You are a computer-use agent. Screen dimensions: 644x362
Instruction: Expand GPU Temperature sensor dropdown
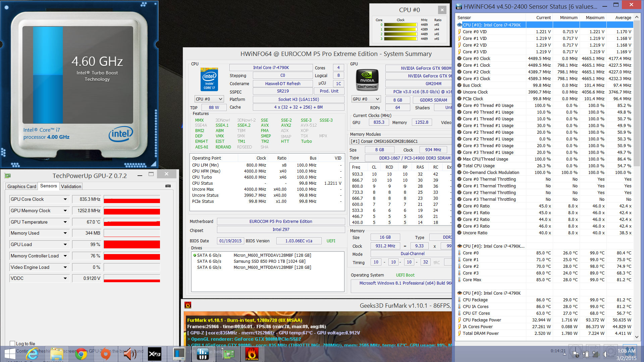tap(65, 222)
